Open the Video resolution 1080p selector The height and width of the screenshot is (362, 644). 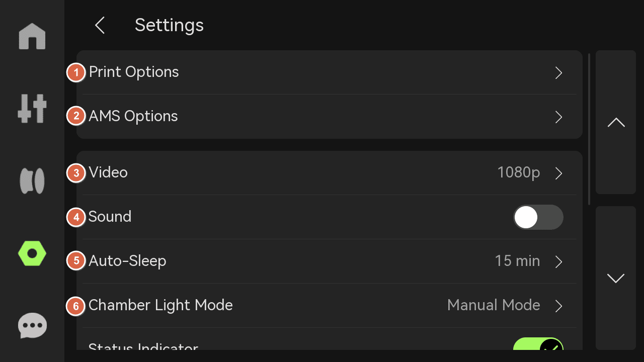[x=530, y=173]
